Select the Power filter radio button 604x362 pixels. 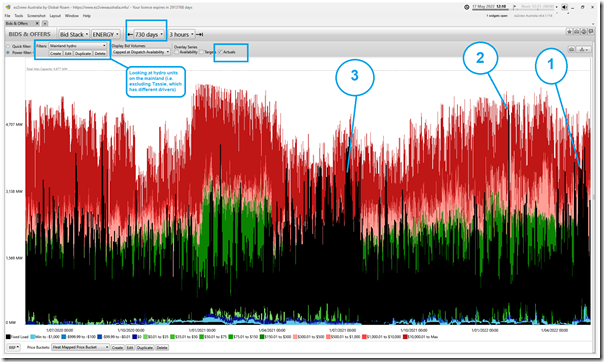click(x=8, y=52)
